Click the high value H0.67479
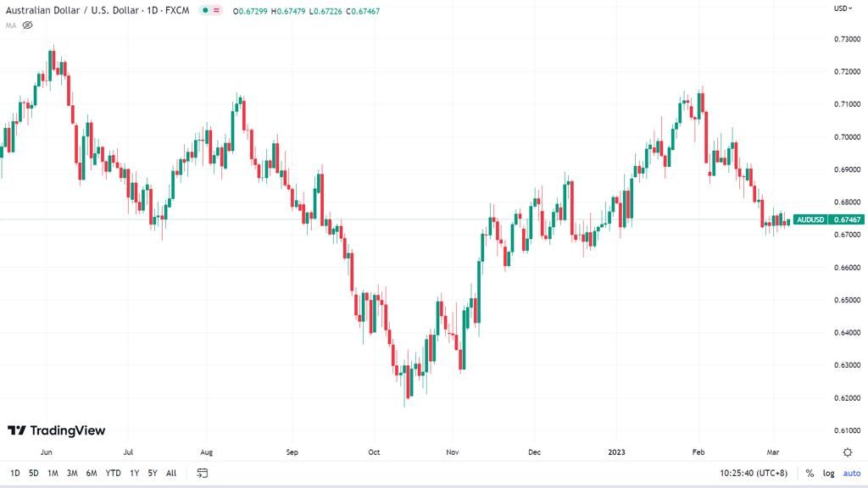Image resolution: width=868 pixels, height=488 pixels. (288, 11)
